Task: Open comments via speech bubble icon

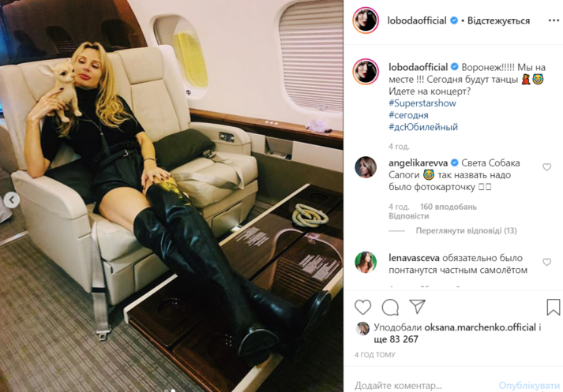Action: tap(390, 308)
